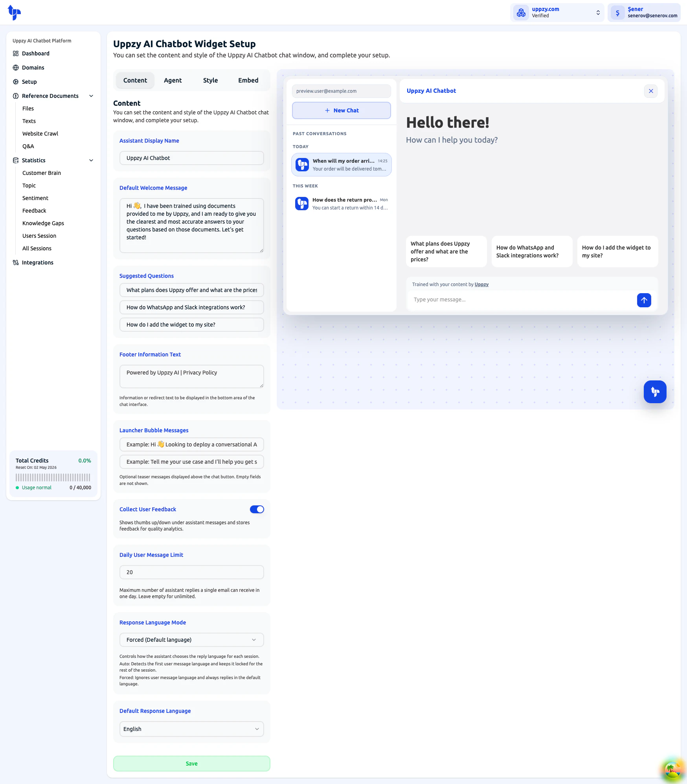Click the New Chat button in preview
Image resolution: width=687 pixels, height=784 pixels.
(342, 110)
